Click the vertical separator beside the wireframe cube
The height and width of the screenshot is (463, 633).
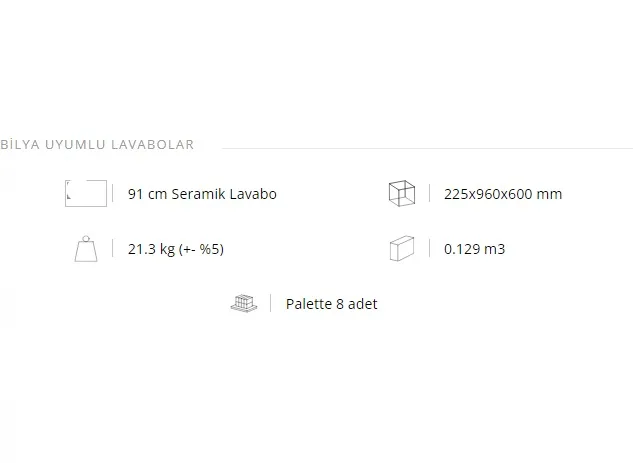pos(429,193)
